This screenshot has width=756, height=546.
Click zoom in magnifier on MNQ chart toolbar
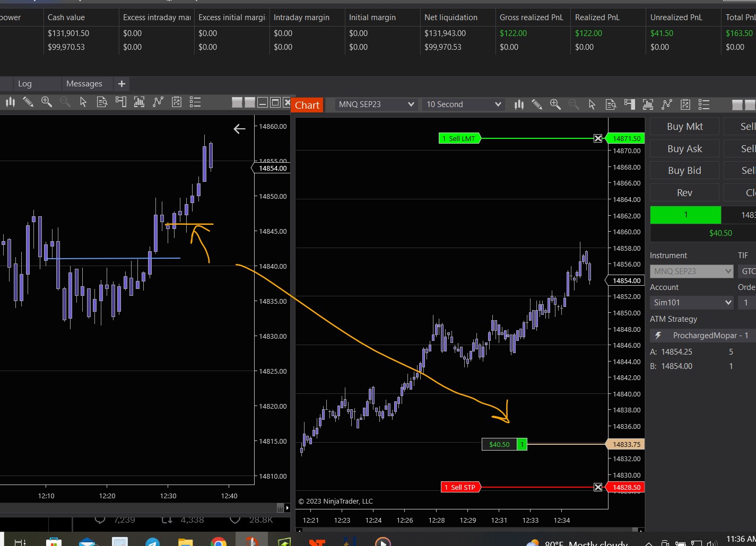point(555,104)
